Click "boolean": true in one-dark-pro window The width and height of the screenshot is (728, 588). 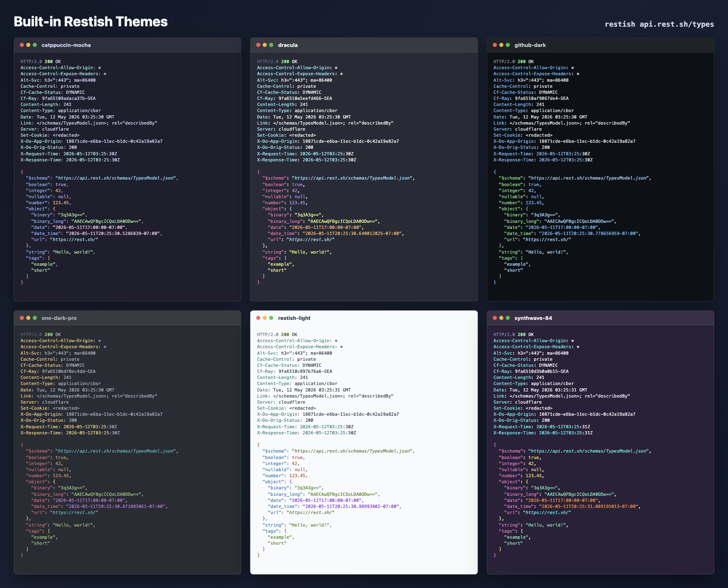[x=47, y=457]
